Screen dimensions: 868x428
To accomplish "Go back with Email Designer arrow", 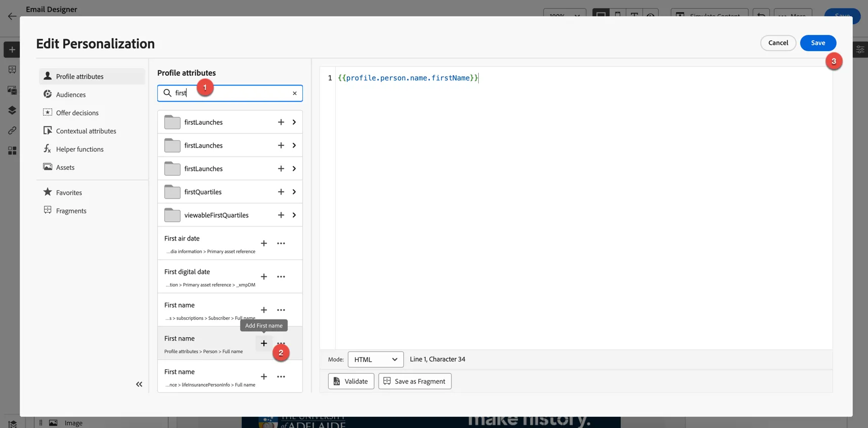I will click(x=12, y=16).
